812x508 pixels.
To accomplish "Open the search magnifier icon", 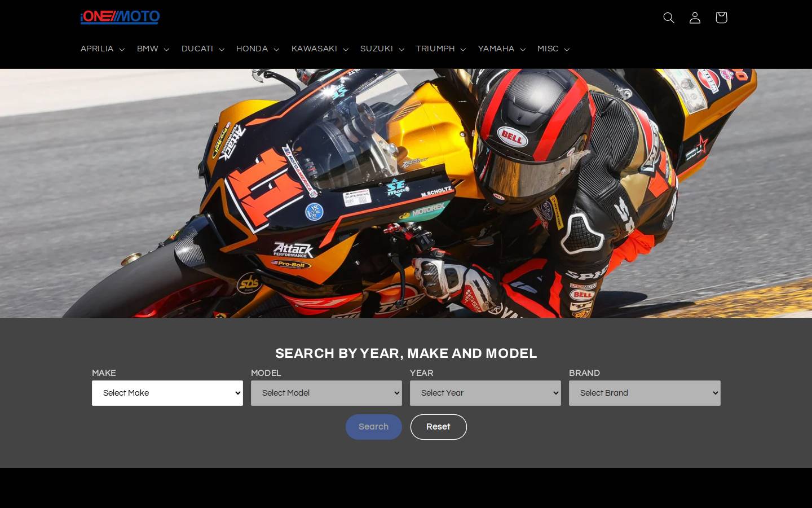I will click(x=669, y=17).
